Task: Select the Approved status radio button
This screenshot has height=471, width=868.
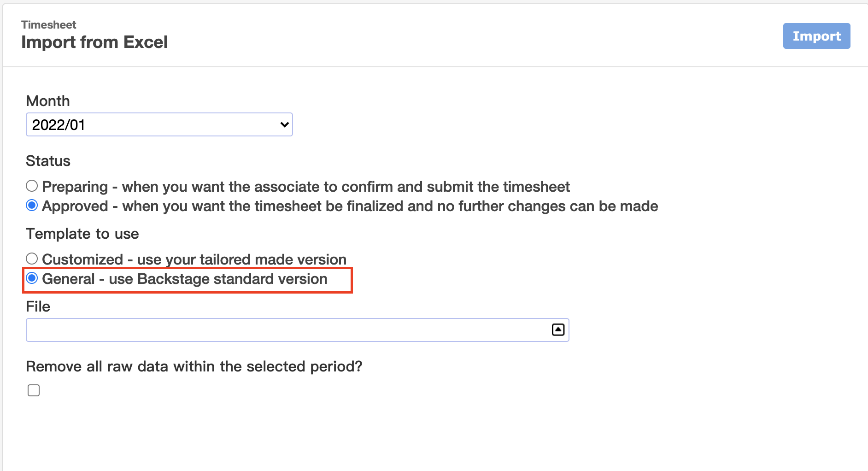Action: [x=32, y=205]
